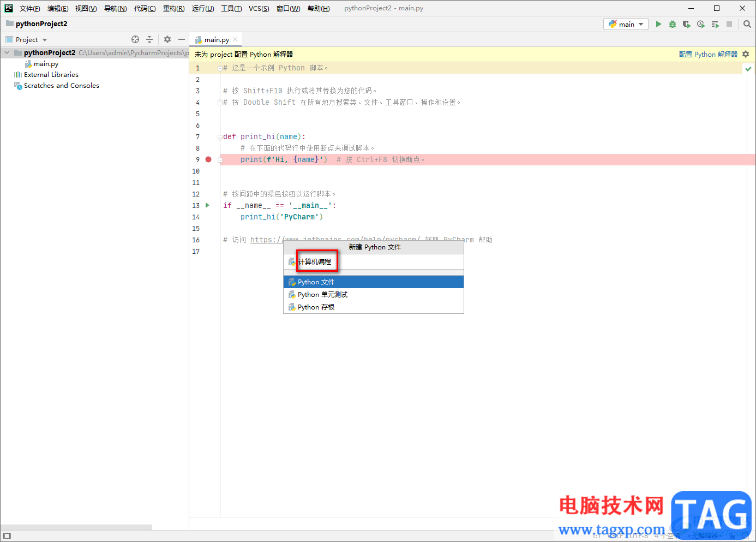Click the Run Anything toolbar icon
Image resolution: width=756 pixels, height=542 pixels.
pyautogui.click(x=715, y=24)
